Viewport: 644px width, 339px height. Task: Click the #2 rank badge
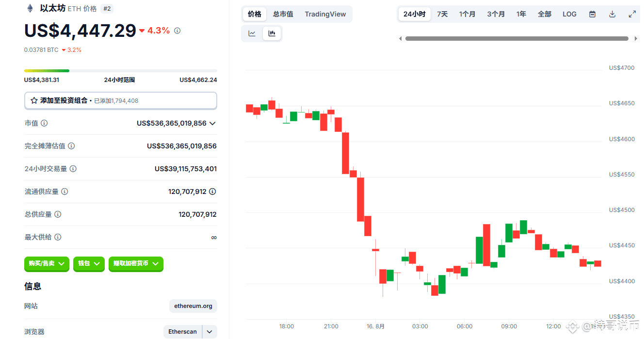point(107,8)
